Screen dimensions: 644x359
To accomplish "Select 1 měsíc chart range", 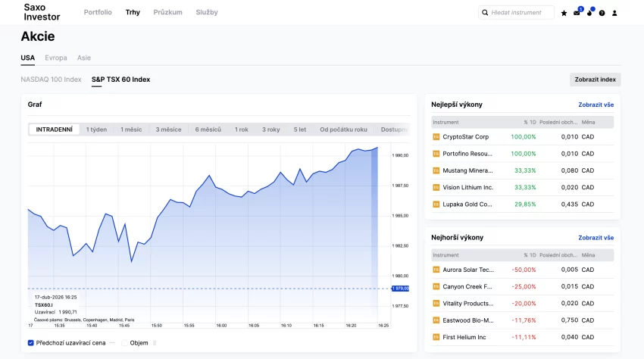I will click(x=131, y=130).
